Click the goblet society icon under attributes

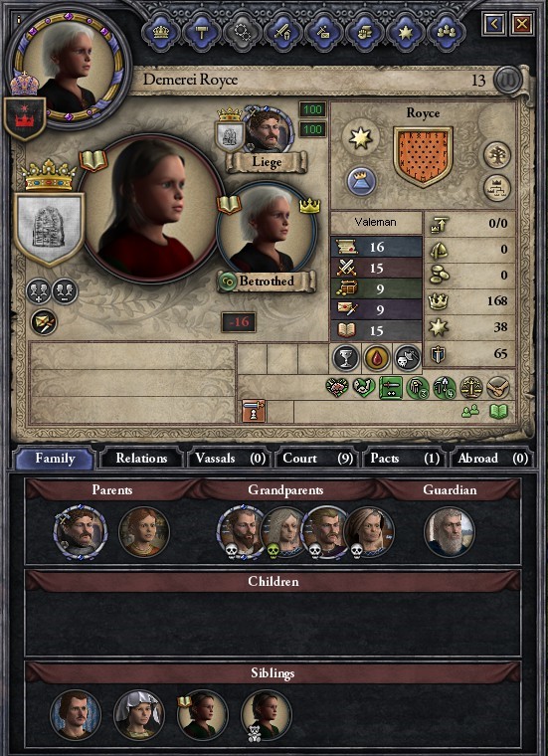[346, 358]
